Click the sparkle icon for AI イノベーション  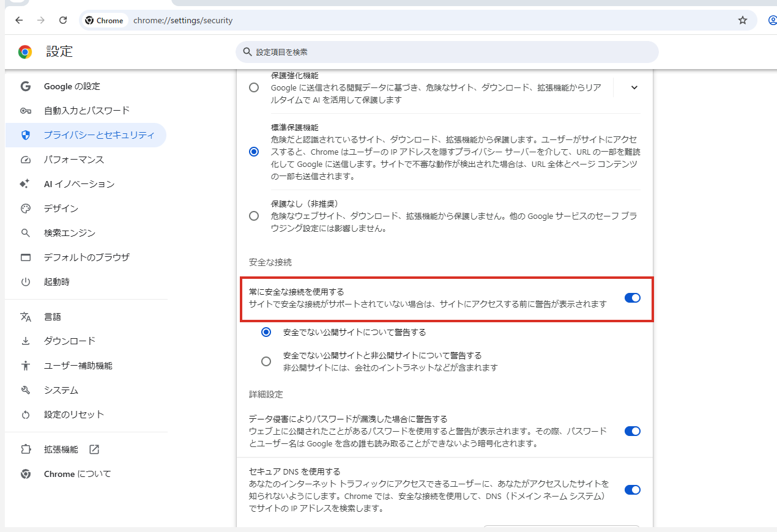point(25,184)
